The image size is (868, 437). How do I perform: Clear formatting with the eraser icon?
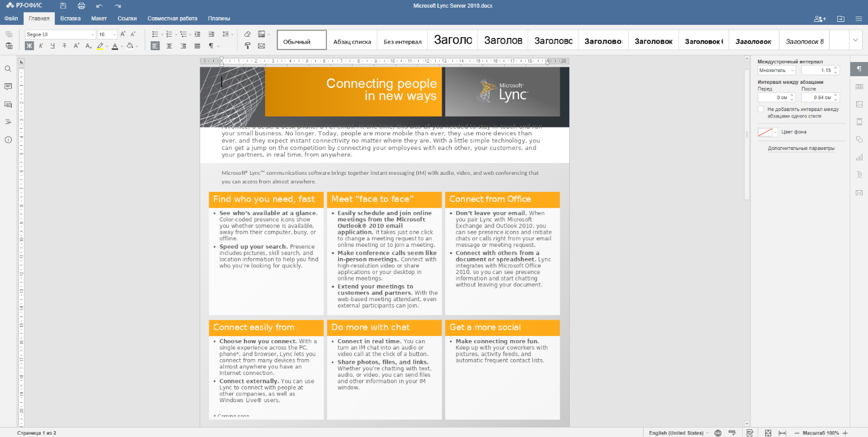(x=247, y=34)
